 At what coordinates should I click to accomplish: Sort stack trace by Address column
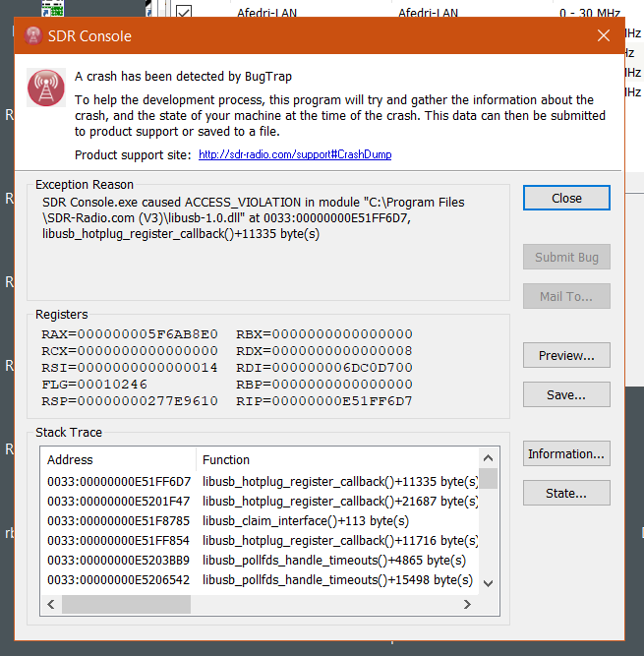(x=118, y=459)
